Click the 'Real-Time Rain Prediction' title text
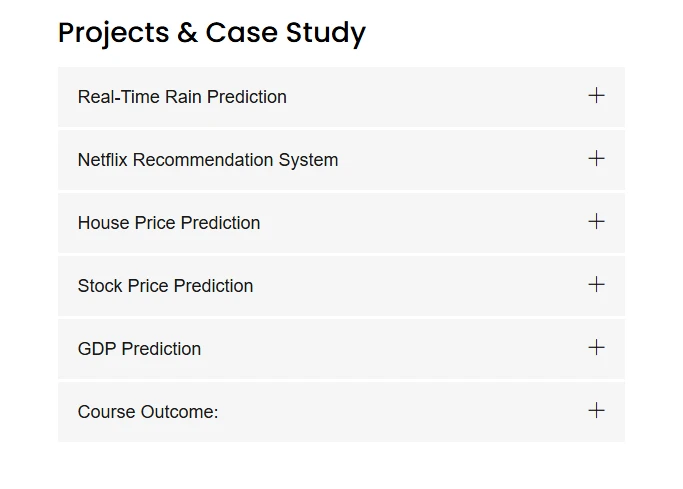The image size is (683, 489). (x=182, y=97)
